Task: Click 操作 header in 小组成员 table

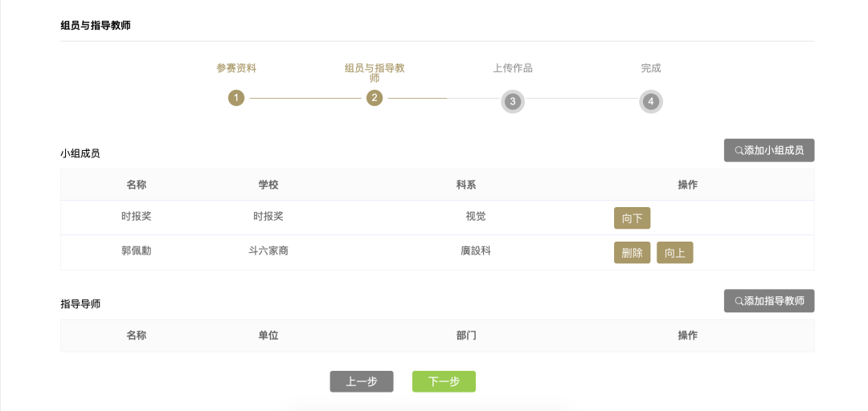Action: pos(687,185)
